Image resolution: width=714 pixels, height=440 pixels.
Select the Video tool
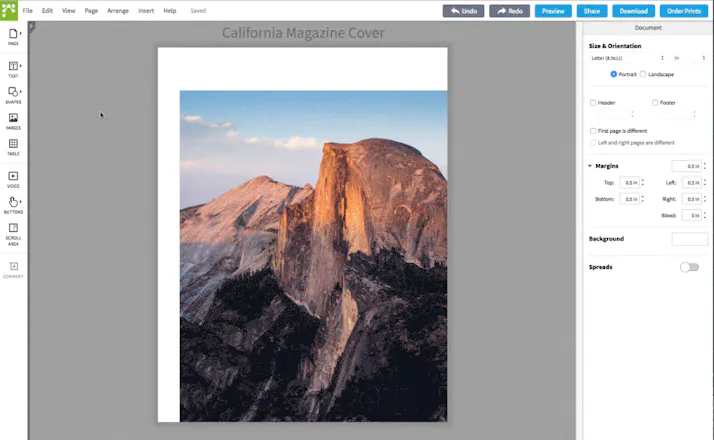tap(13, 179)
